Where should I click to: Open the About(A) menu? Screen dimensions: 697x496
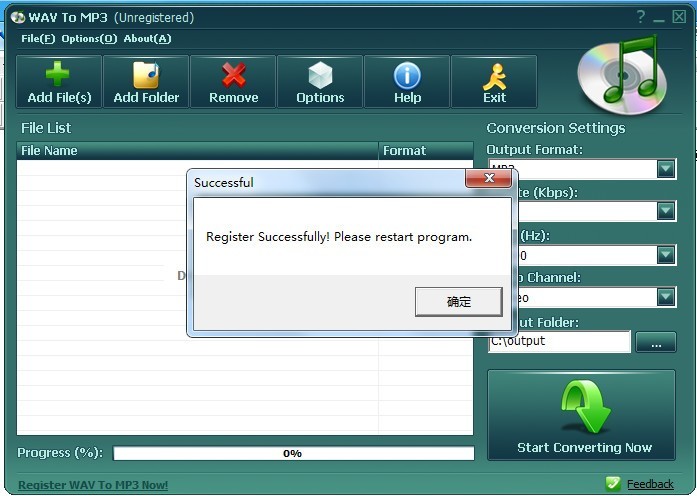(x=147, y=39)
